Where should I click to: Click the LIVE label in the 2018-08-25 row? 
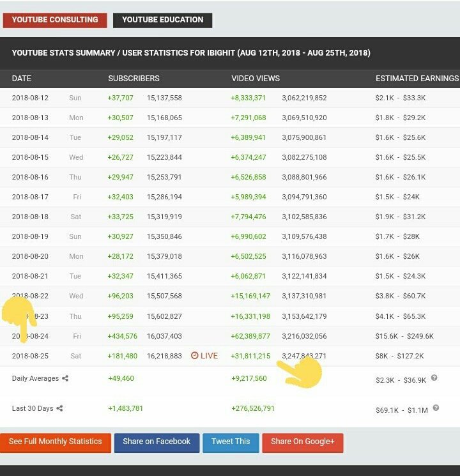click(x=209, y=356)
